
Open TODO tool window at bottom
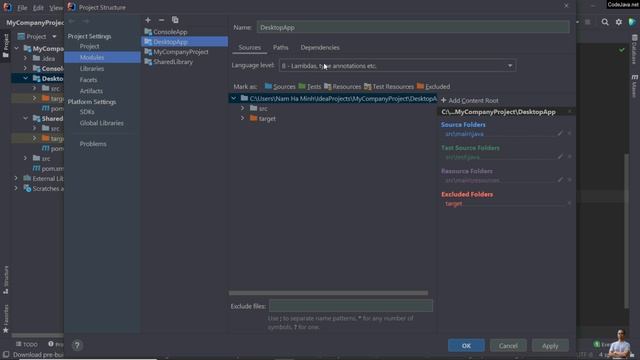27,344
